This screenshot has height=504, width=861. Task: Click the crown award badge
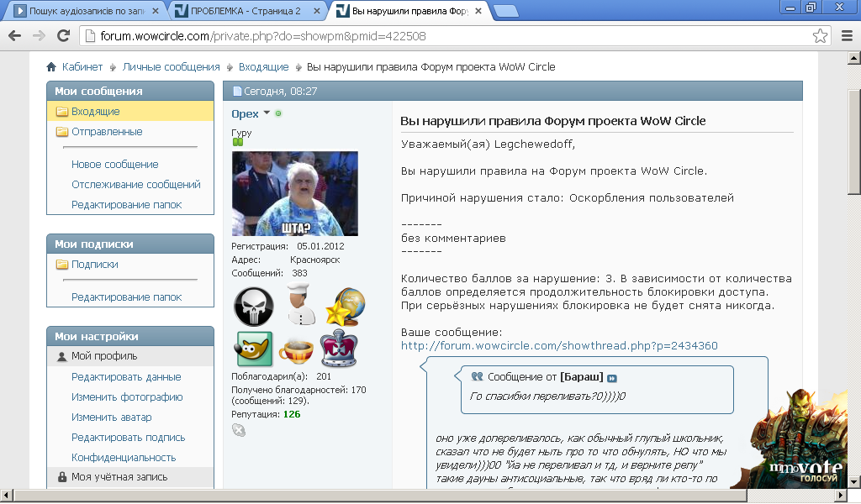(340, 348)
